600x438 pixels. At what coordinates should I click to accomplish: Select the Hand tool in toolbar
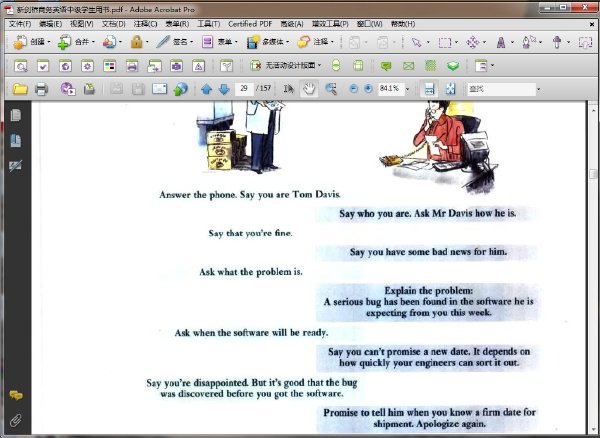309,89
